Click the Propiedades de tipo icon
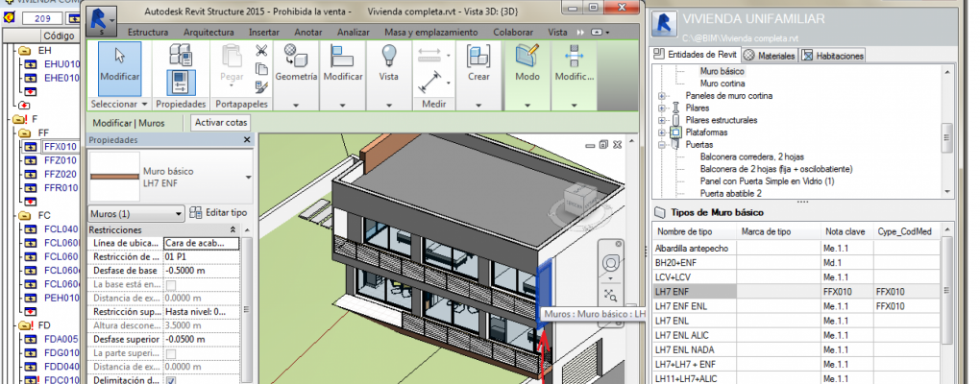The height and width of the screenshot is (384, 980). (x=181, y=55)
